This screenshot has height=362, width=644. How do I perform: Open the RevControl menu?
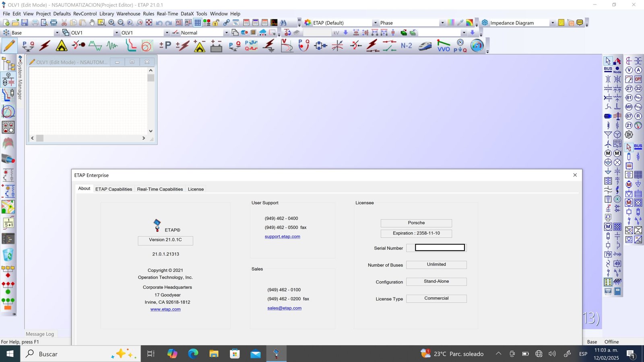coord(85,14)
